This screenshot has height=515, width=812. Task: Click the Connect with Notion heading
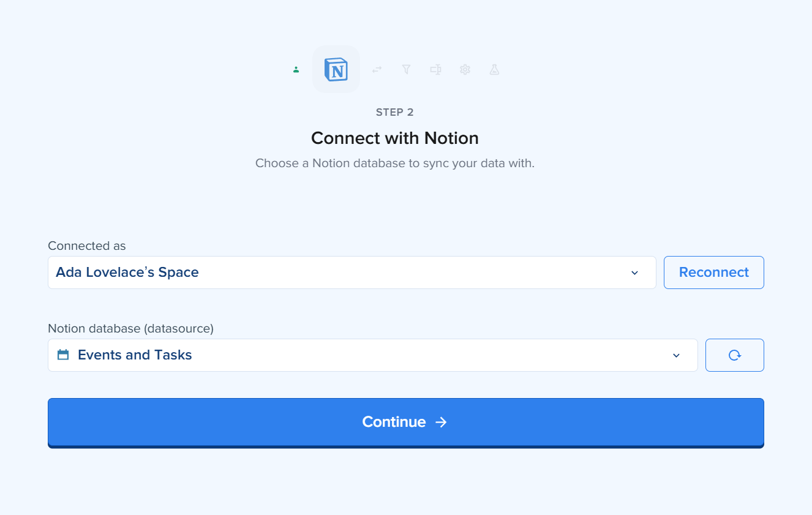(394, 138)
